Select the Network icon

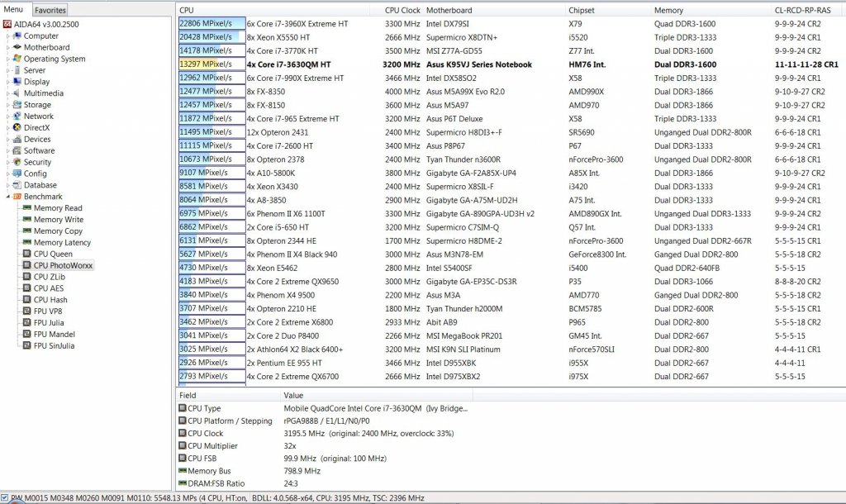tap(17, 116)
